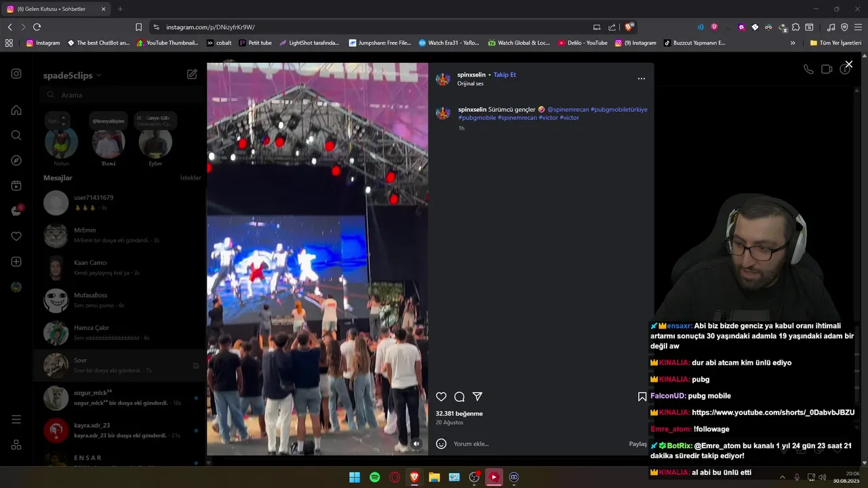Open the YouTube Thumbnail bookmark
Image resolution: width=868 pixels, height=488 pixels.
pos(168,43)
